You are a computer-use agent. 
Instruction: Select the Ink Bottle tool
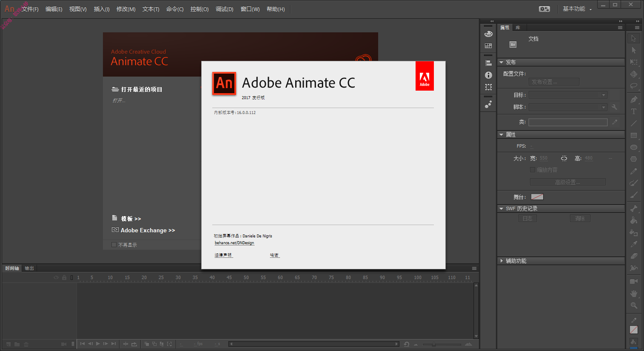coord(634,232)
